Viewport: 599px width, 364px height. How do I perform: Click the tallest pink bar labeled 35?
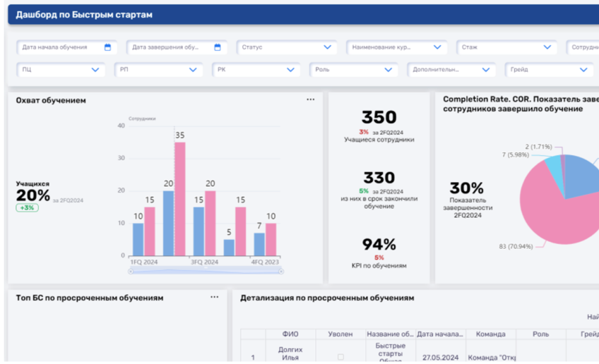click(x=180, y=198)
